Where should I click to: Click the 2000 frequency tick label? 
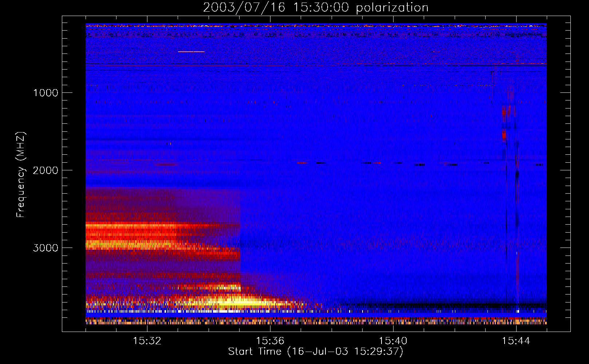coord(46,170)
